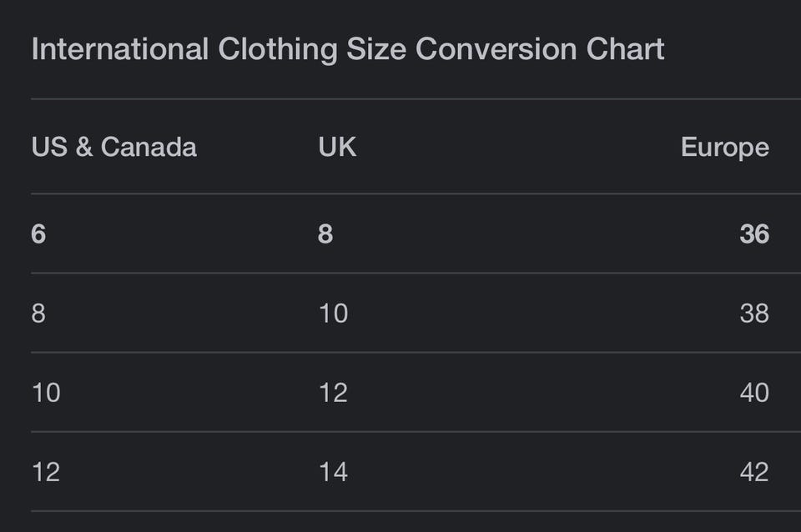
Task: Click the International Clothing Size Conversion Chart title
Action: point(347,49)
